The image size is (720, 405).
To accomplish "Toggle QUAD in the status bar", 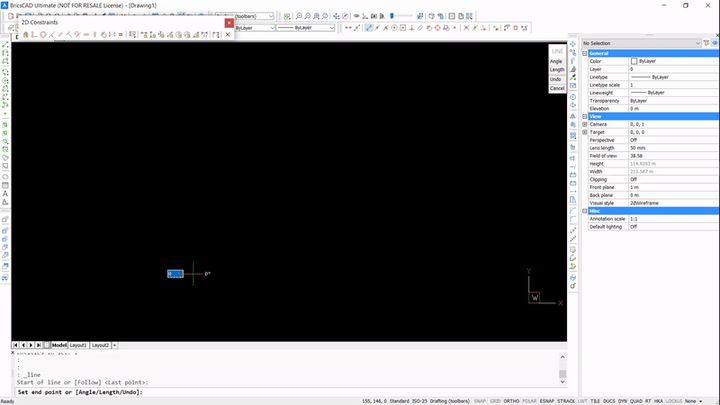I will pos(636,401).
